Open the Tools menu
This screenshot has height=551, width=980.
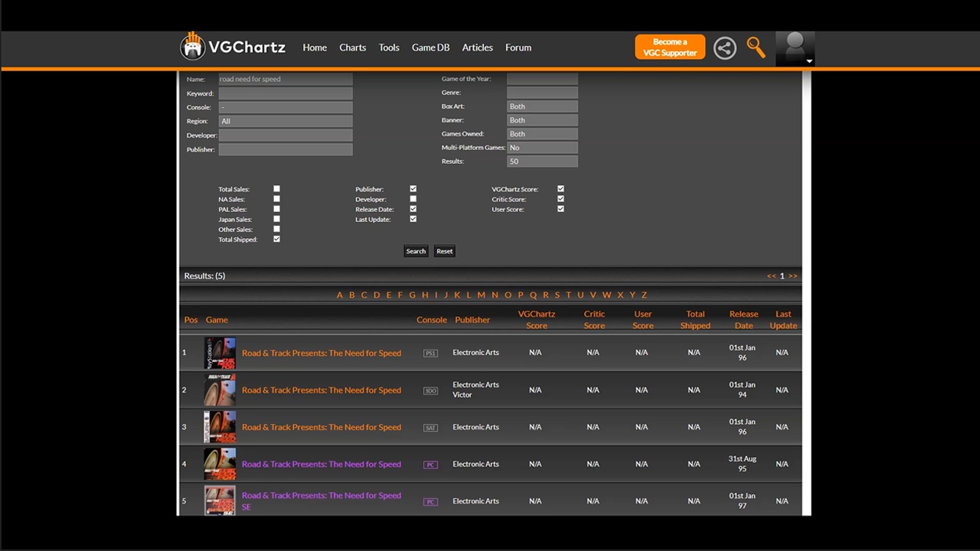click(x=389, y=47)
